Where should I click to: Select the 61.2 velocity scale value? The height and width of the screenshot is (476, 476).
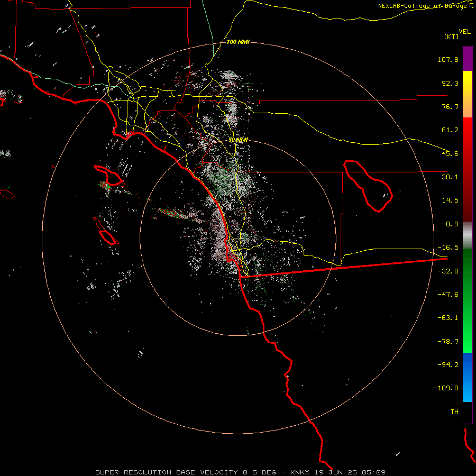(x=450, y=130)
